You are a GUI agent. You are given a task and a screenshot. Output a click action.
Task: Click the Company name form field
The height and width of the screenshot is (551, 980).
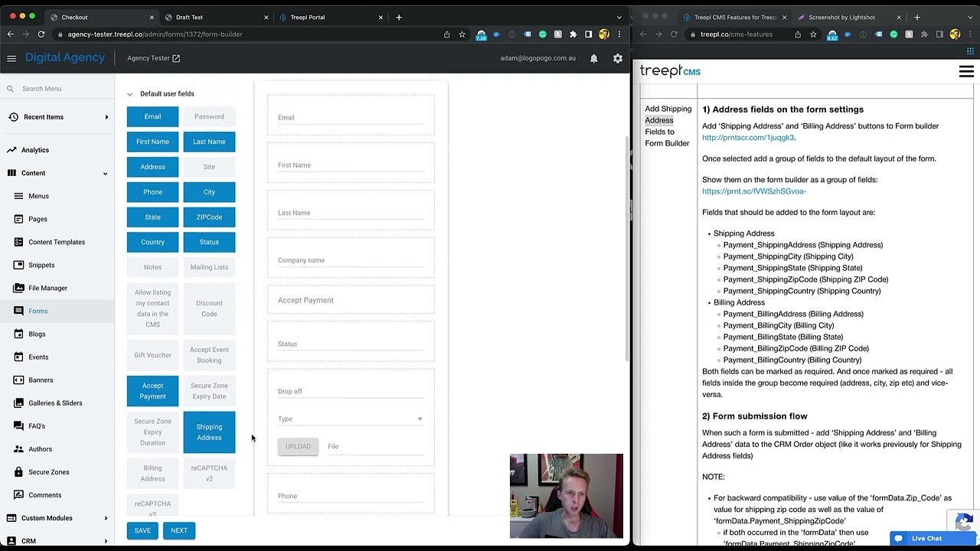351,260
